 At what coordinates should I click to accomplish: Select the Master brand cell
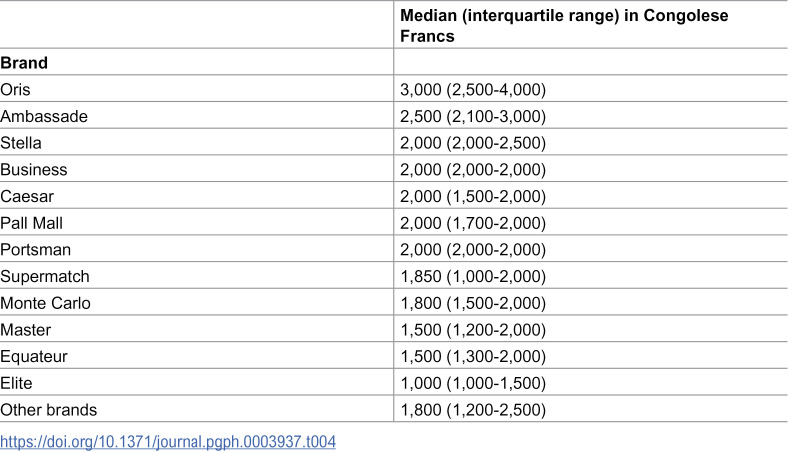[x=26, y=329]
